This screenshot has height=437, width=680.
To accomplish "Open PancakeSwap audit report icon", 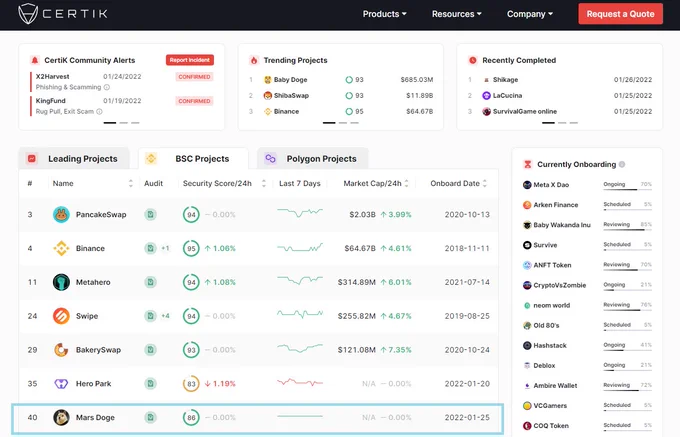I will tap(150, 215).
